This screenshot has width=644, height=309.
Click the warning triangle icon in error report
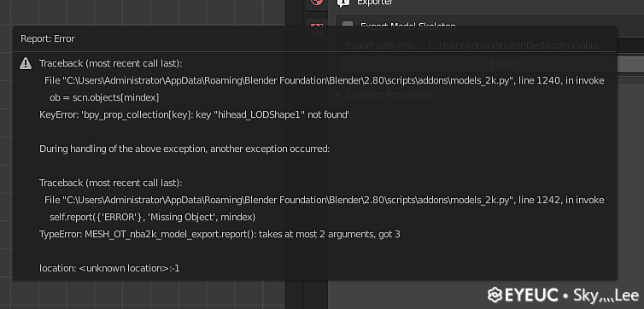[x=26, y=63]
